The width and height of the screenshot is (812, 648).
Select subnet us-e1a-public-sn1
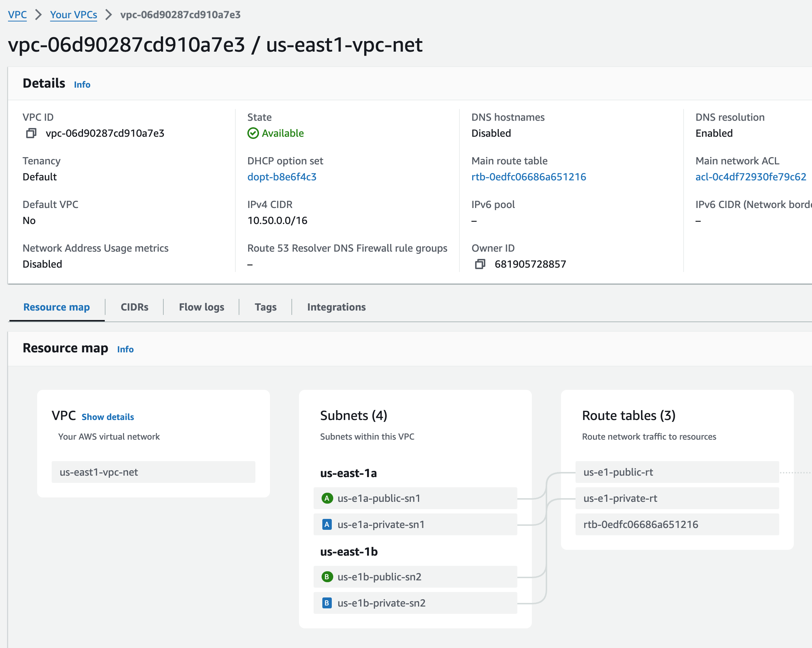[415, 498]
